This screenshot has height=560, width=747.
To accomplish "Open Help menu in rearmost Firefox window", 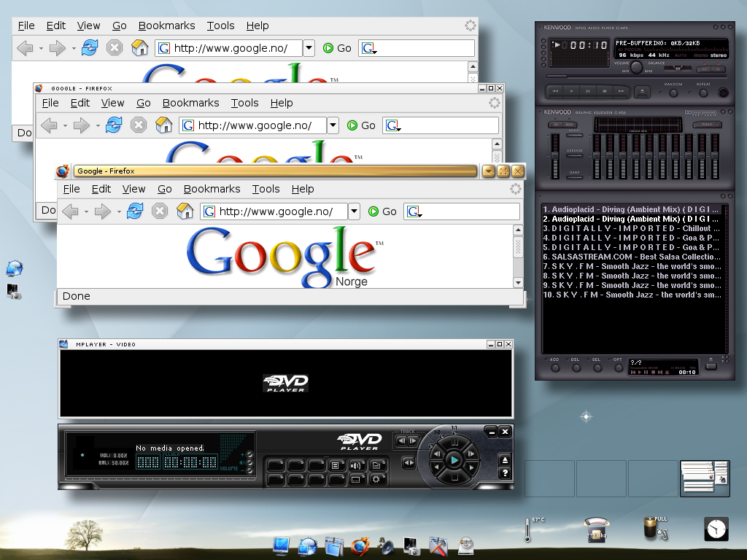I will [258, 26].
